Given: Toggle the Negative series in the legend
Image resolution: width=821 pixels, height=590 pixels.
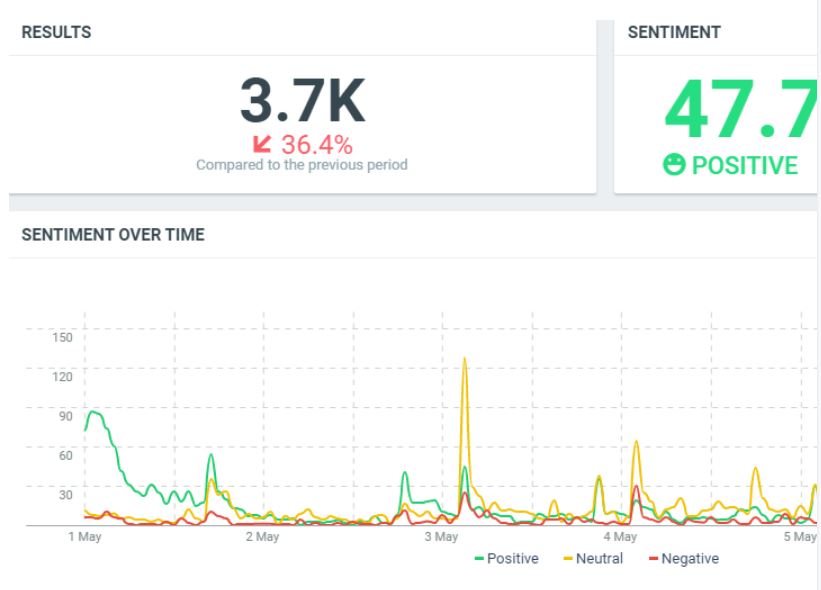Looking at the screenshot, I should pyautogui.click(x=684, y=559).
